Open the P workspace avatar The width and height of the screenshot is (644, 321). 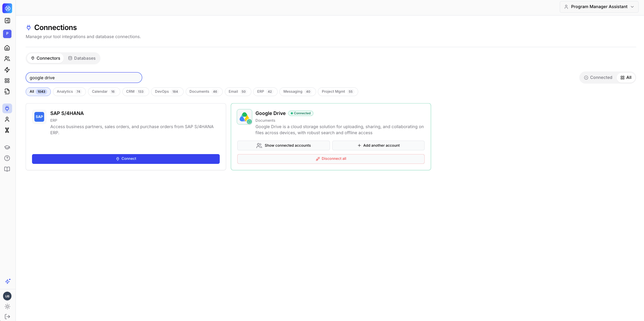[x=7, y=34]
